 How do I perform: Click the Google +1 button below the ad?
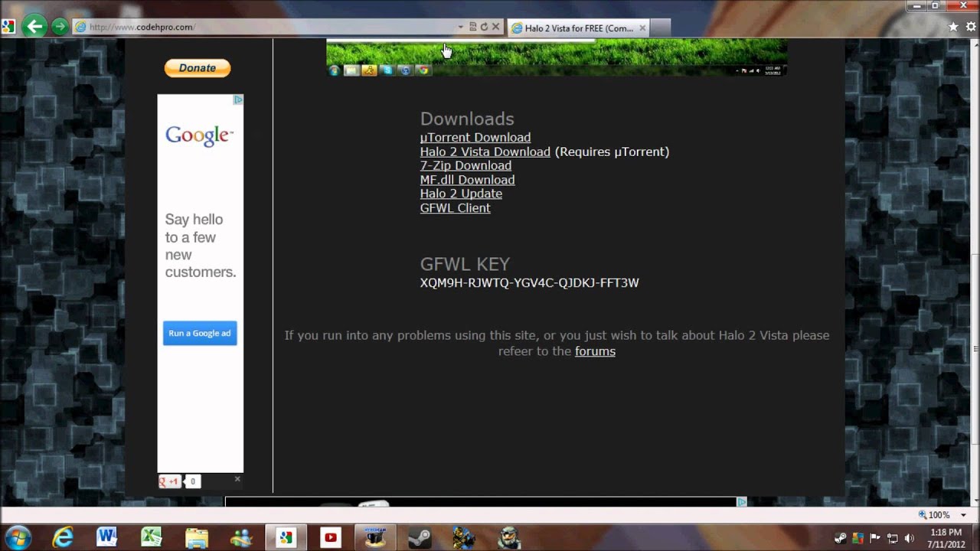pyautogui.click(x=169, y=481)
